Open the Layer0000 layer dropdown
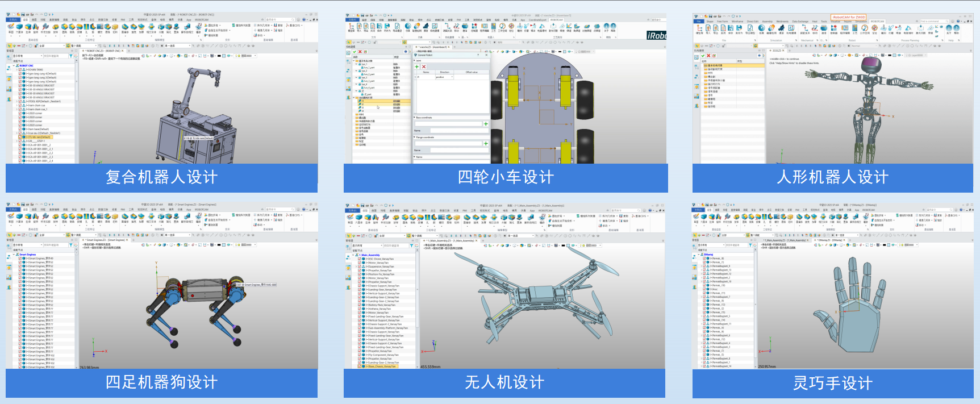Image resolution: width=980 pixels, height=404 pixels. click(926, 55)
